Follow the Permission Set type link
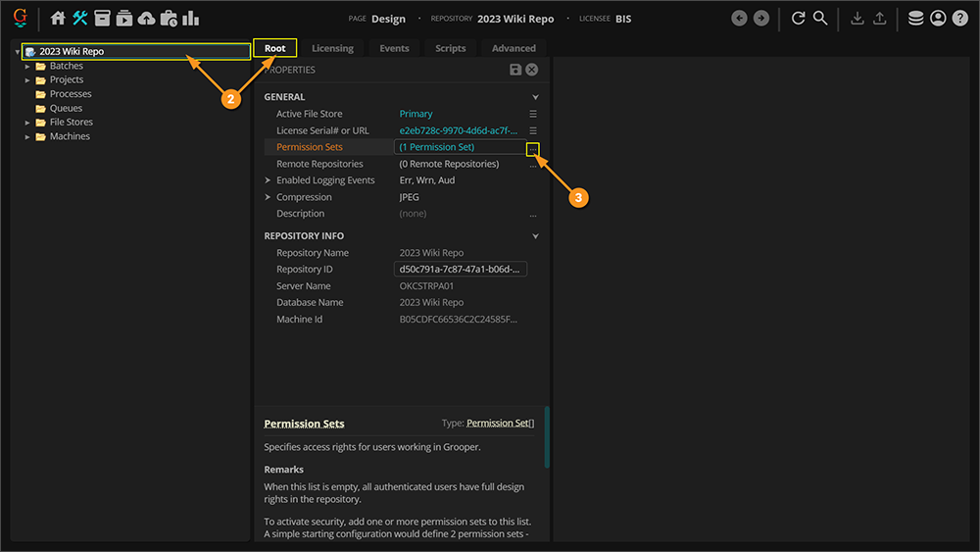The image size is (980, 552). click(x=500, y=424)
